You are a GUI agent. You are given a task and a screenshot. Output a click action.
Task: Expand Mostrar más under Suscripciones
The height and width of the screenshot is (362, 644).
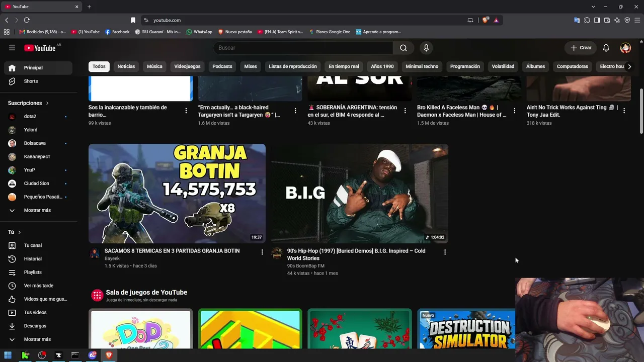[x=38, y=210]
